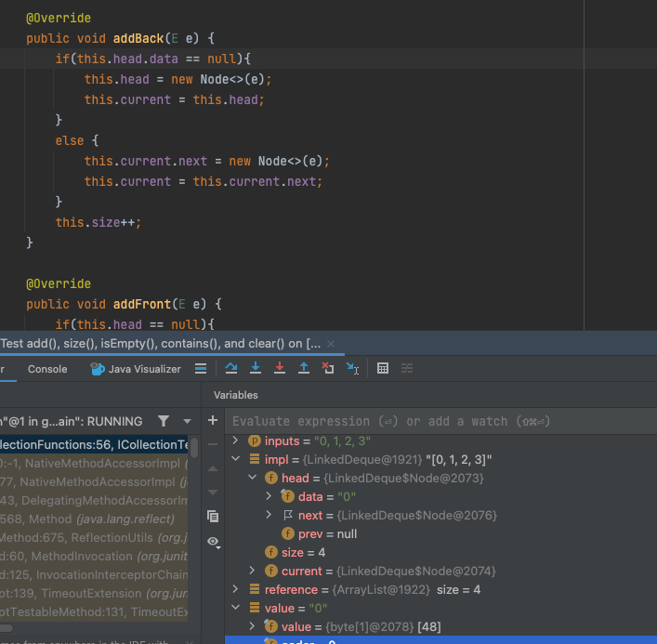Expand the current Node@2074 entry
657x644 pixels.
coord(253,571)
